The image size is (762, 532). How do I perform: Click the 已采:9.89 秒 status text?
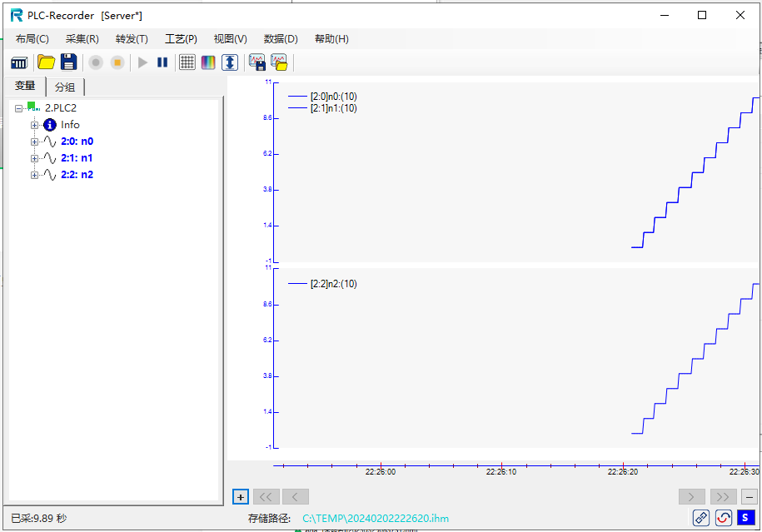point(39,519)
